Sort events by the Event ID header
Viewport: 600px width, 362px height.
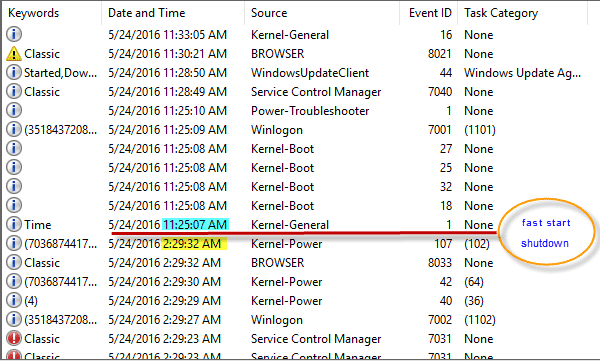point(430,13)
